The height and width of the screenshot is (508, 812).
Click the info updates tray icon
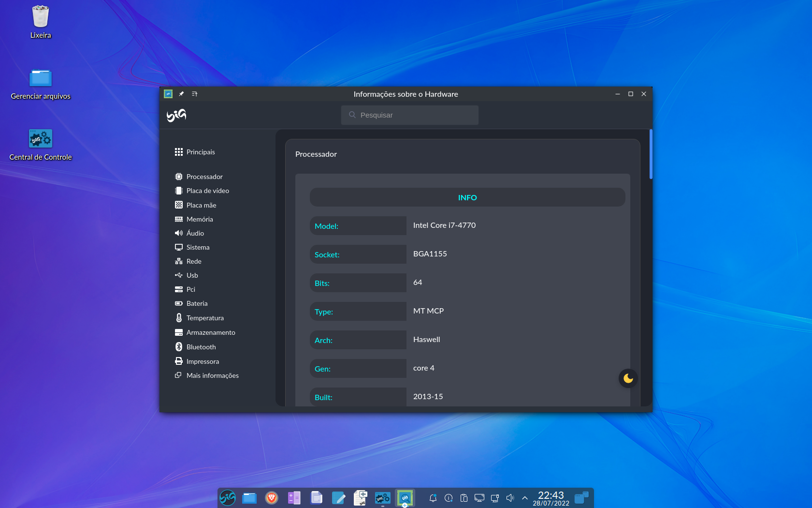click(x=449, y=498)
